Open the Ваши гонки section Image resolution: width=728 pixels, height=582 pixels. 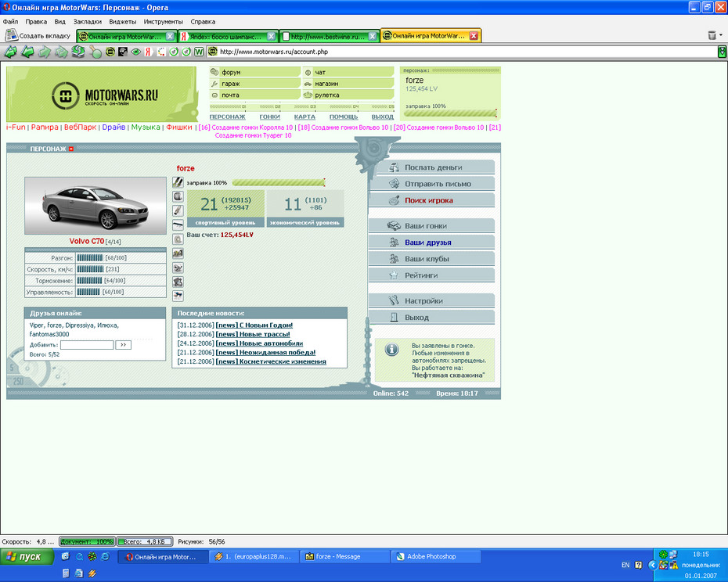pos(425,226)
